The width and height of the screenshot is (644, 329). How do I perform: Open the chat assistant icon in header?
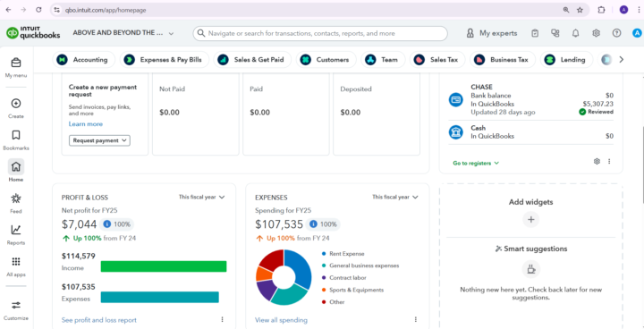(x=555, y=33)
